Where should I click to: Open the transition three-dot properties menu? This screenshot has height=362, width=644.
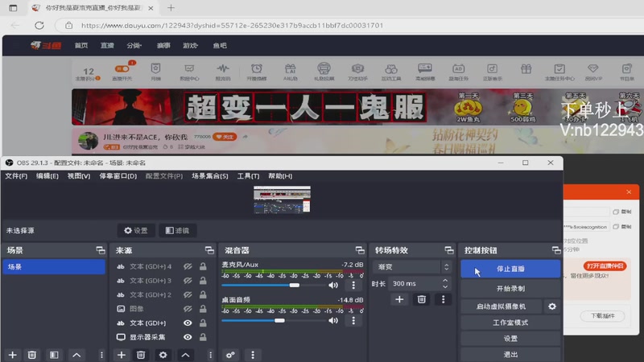[444, 299]
